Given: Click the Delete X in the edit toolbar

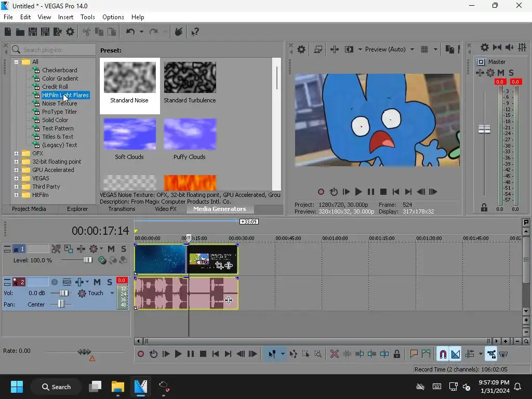Looking at the screenshot, I should point(334,354).
